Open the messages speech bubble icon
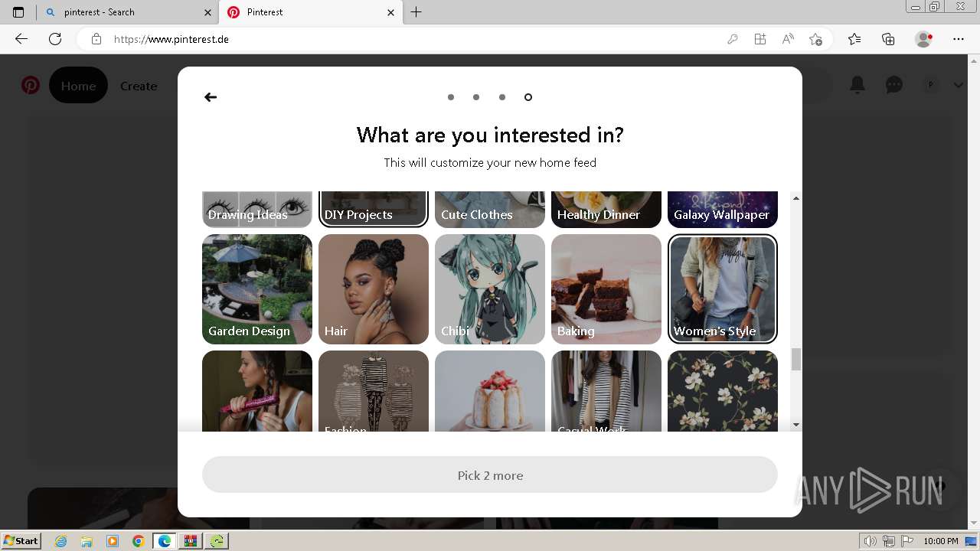The height and width of the screenshot is (551, 980). 894,85
